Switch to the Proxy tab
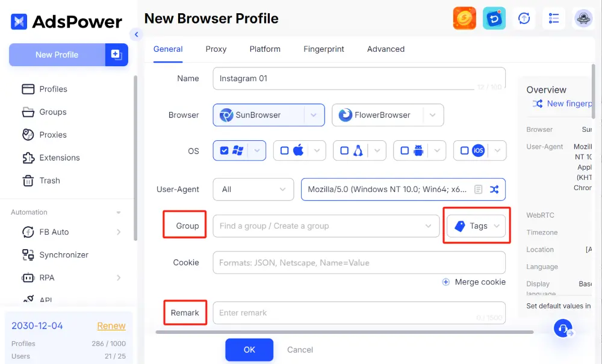Image resolution: width=602 pixels, height=364 pixels. 216,49
